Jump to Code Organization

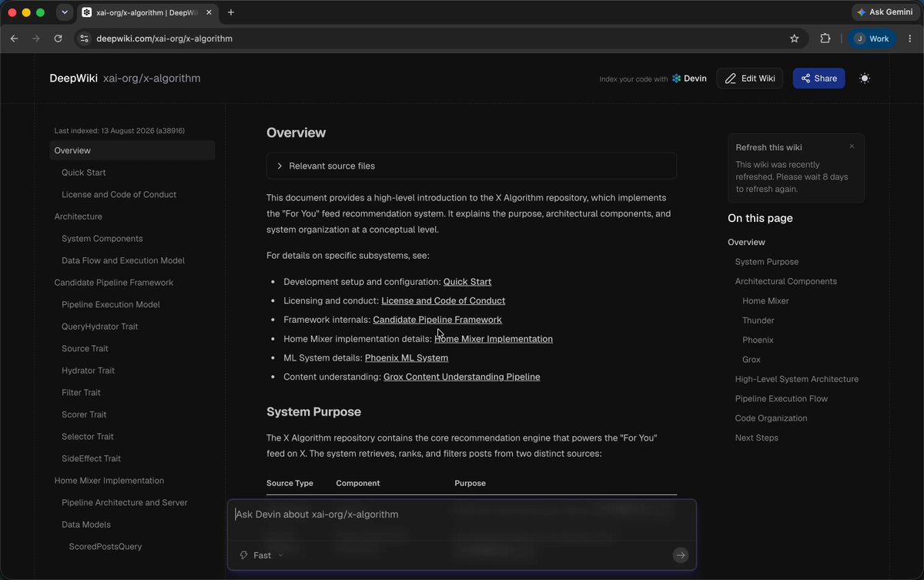772,418
